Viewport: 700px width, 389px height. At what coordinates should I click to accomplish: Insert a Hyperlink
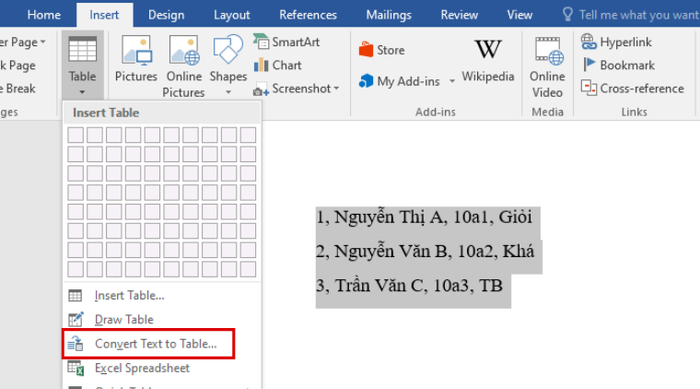coord(617,42)
